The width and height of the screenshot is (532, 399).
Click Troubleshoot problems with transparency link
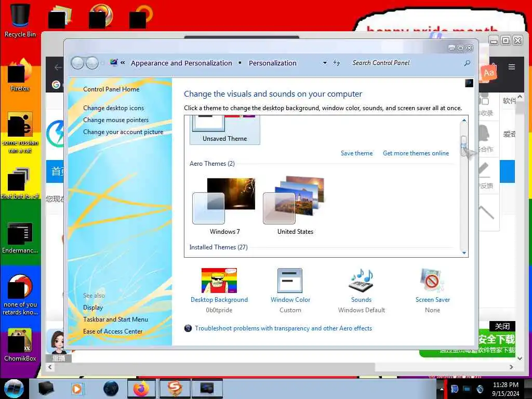point(283,328)
